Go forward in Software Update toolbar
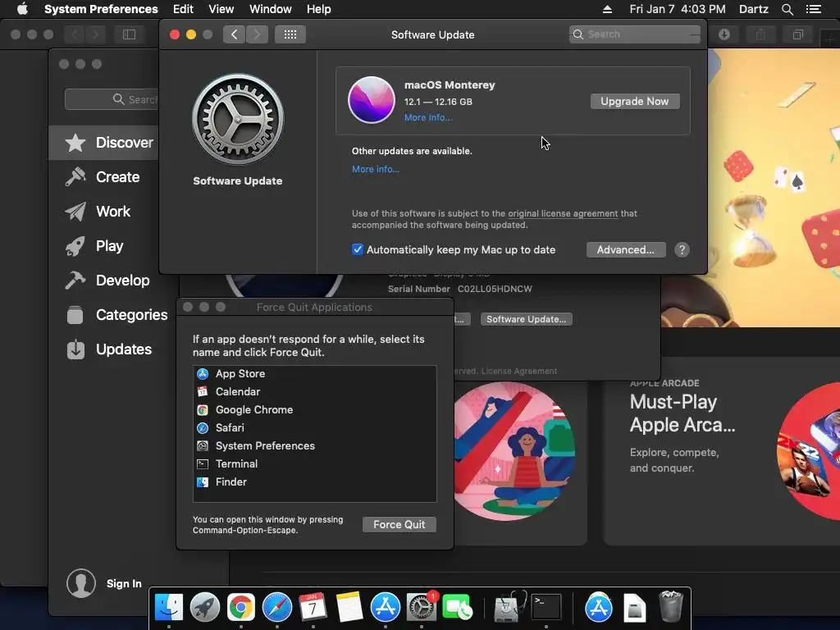The width and height of the screenshot is (840, 630). 257,34
